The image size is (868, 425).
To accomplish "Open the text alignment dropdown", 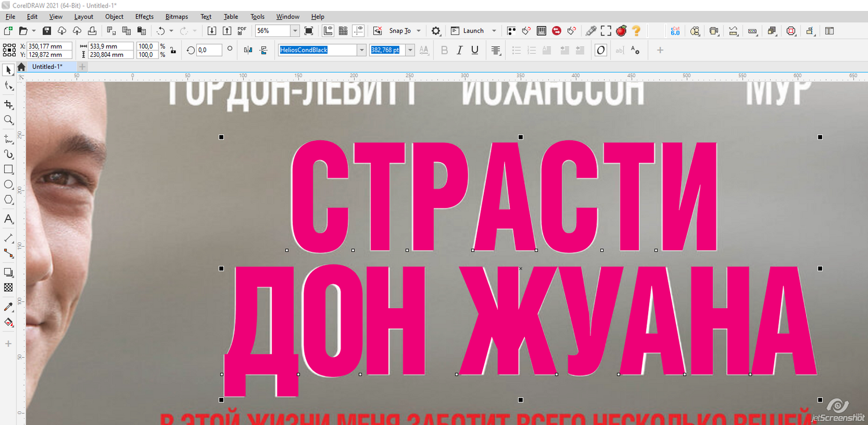I will point(495,50).
